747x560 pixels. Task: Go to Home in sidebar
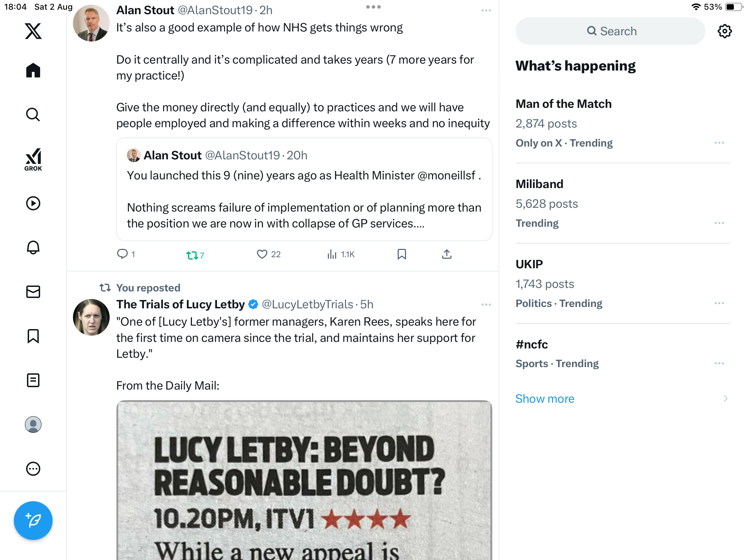click(x=33, y=71)
